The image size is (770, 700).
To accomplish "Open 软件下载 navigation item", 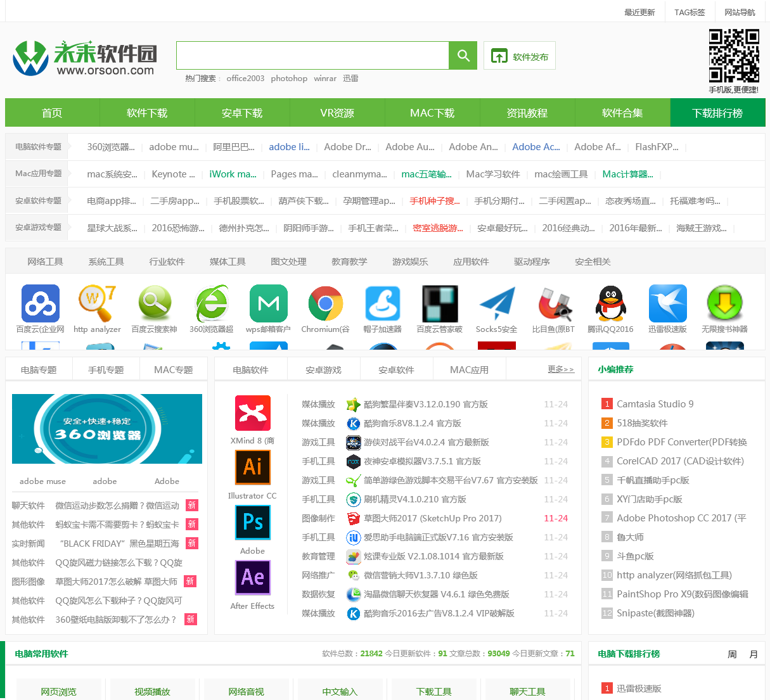I will (147, 113).
